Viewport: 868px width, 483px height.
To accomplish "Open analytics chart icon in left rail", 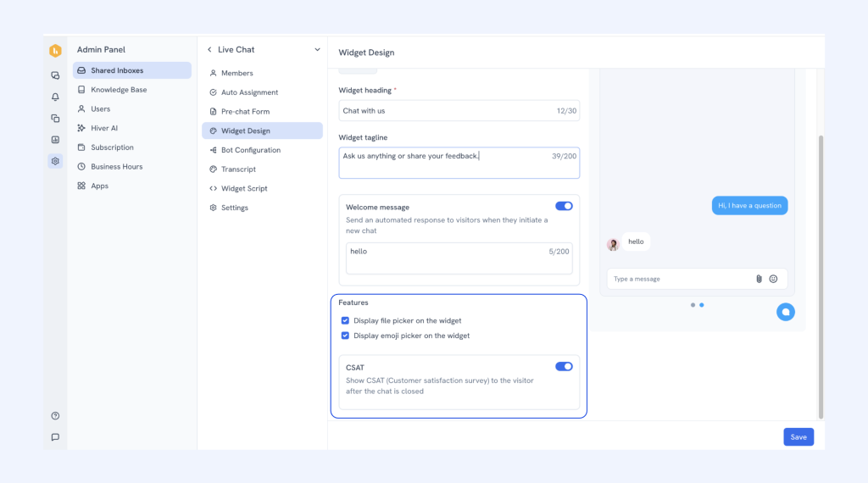I will coord(55,140).
